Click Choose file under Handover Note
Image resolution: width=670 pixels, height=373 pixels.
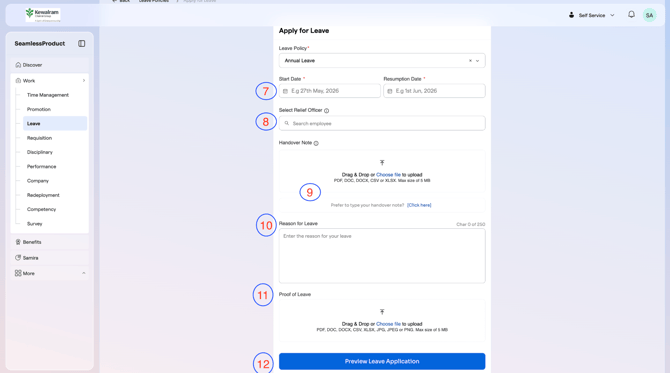pyautogui.click(x=388, y=175)
